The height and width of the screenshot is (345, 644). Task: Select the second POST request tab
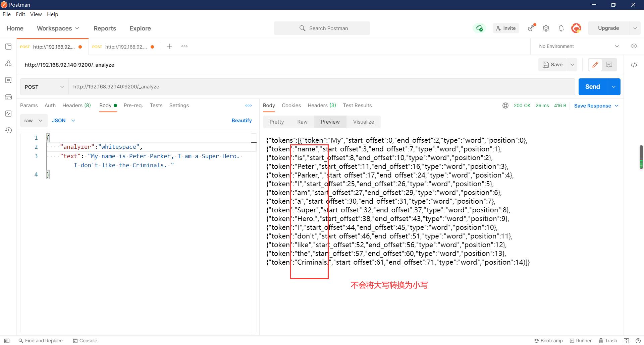point(124,47)
